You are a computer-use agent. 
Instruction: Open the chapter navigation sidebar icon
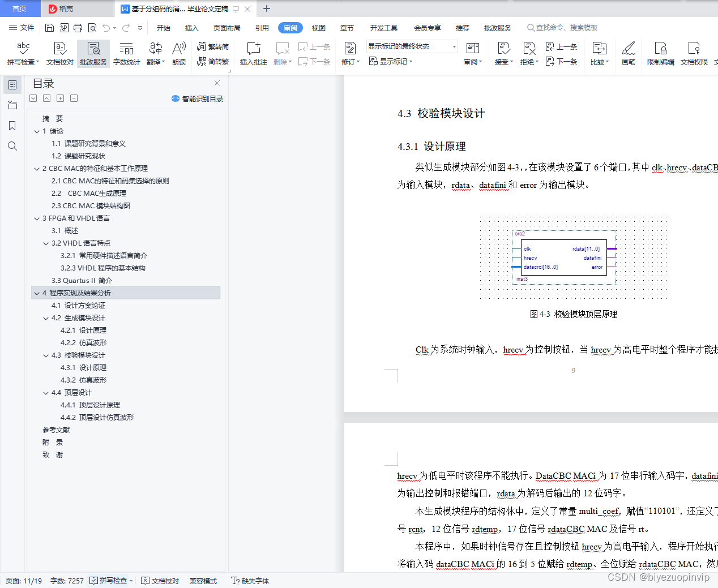pos(12,105)
